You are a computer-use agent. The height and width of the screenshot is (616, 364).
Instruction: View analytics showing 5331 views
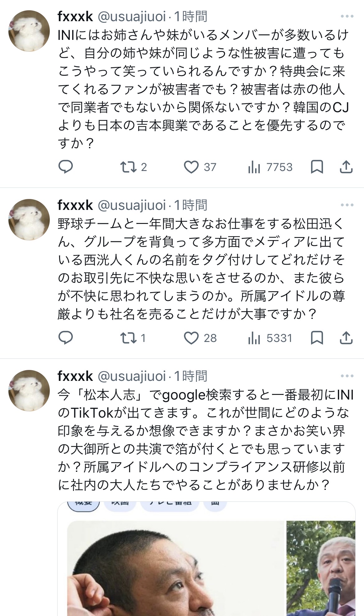coord(254,338)
